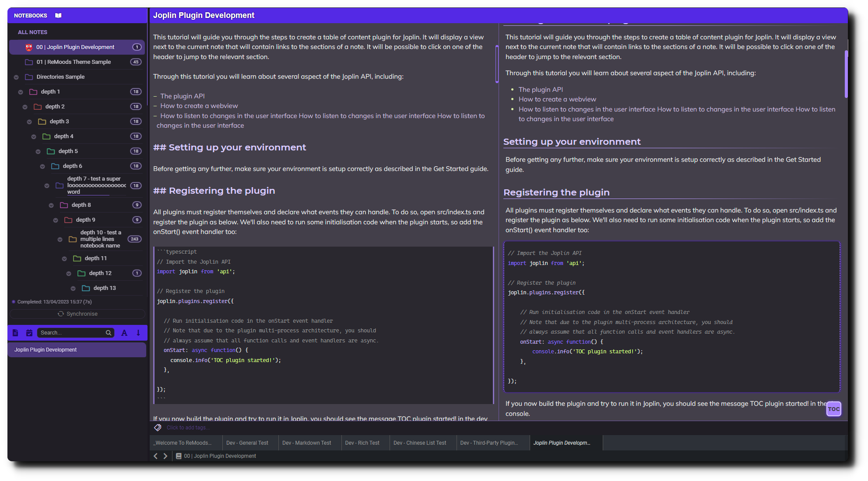The width and height of the screenshot is (868, 481).
Task: Open All Notes in sidebar
Action: [32, 32]
